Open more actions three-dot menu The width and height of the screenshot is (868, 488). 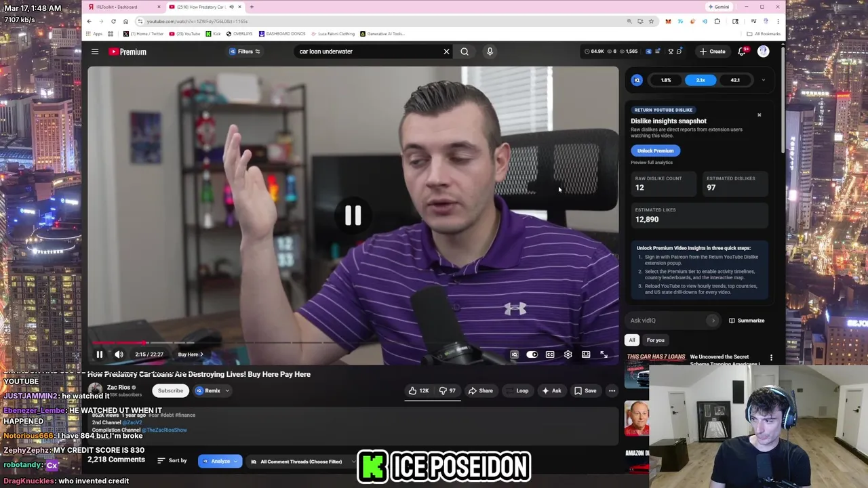tap(612, 390)
